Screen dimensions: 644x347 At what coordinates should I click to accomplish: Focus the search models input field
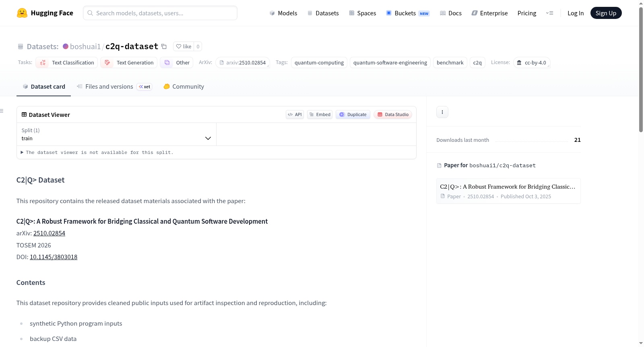(160, 13)
